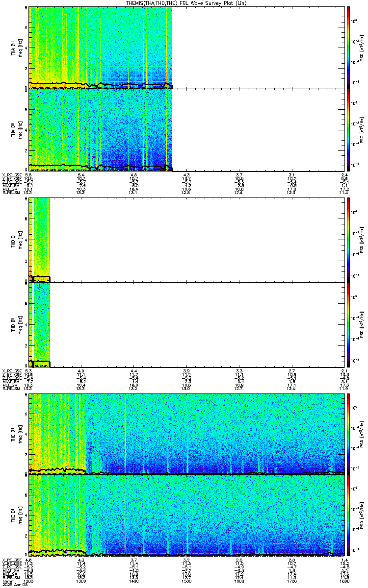Screen dimensions: 368x588
Task: Click the 'PSD [nT²/Hz]' label of the top color bar
Action: coord(361,48)
